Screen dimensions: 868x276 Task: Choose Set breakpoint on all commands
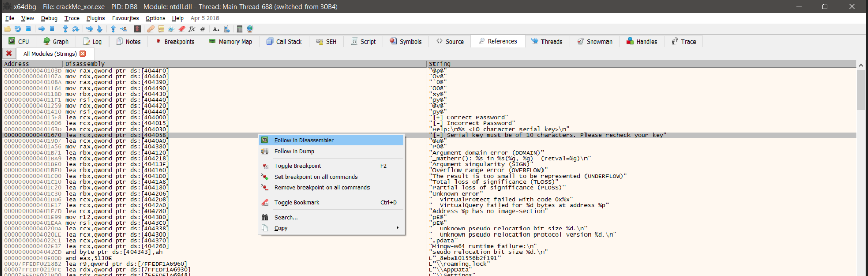[316, 177]
